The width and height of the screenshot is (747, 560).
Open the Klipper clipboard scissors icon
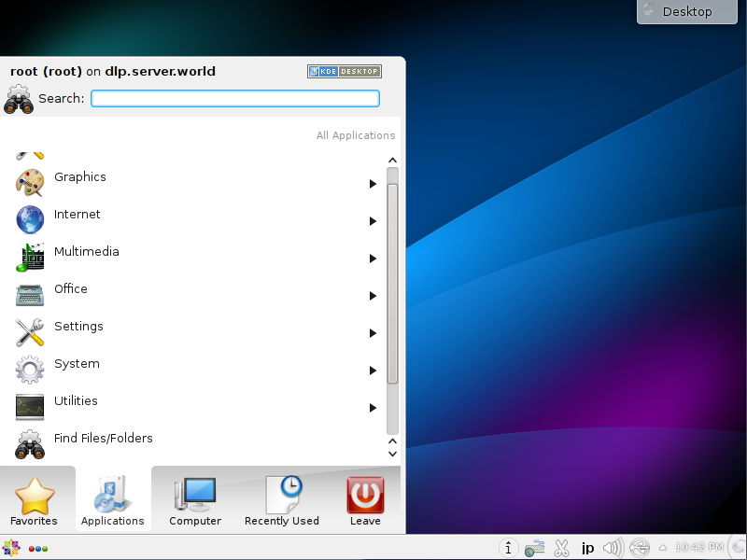click(561, 548)
